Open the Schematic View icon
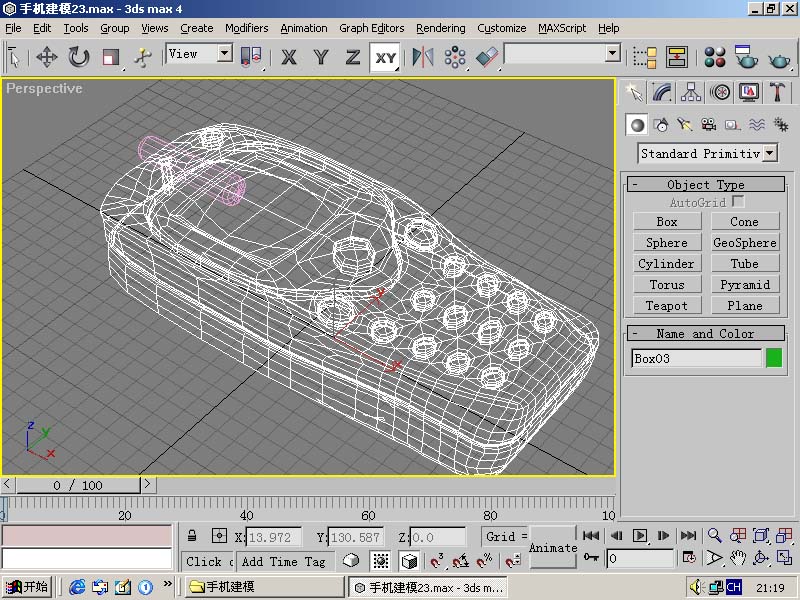The image size is (800, 600). pos(676,57)
